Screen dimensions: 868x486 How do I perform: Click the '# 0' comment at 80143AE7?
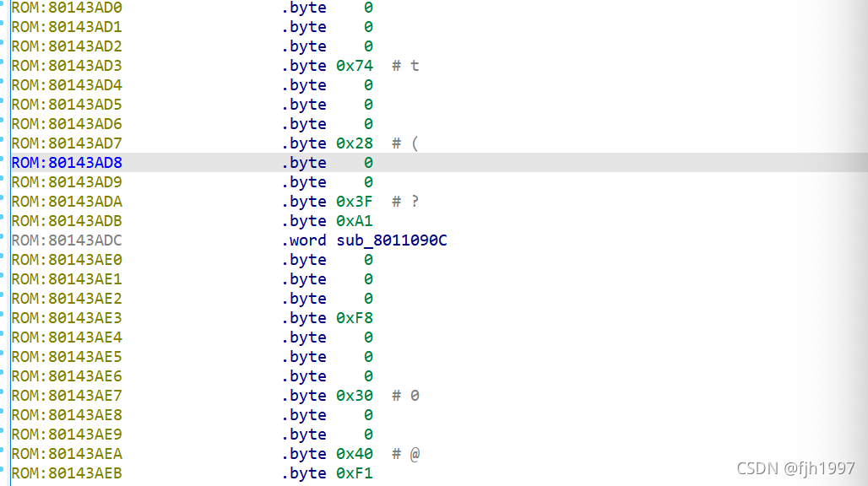coord(405,396)
